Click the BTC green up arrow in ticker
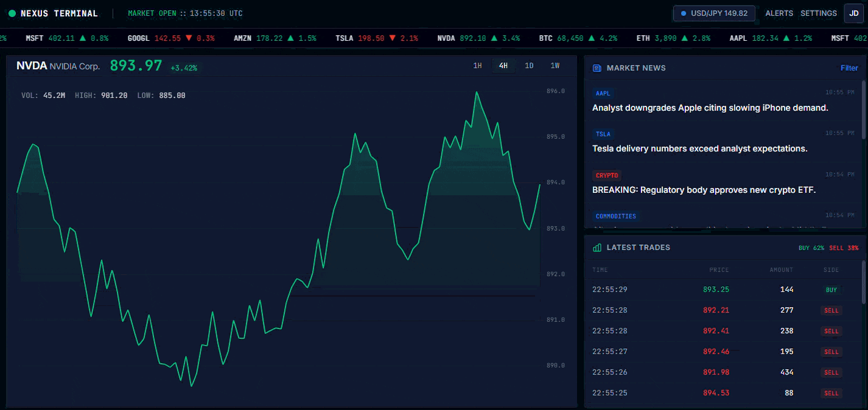This screenshot has height=410, width=868. tap(592, 38)
